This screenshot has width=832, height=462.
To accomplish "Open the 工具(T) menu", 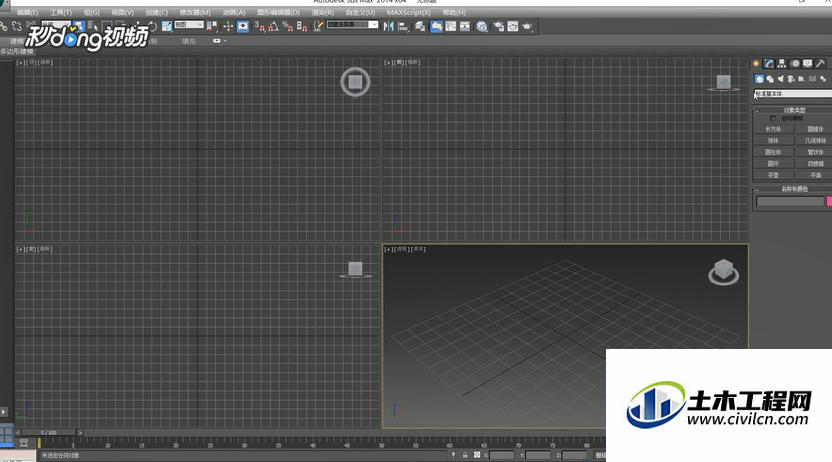I will coord(60,12).
